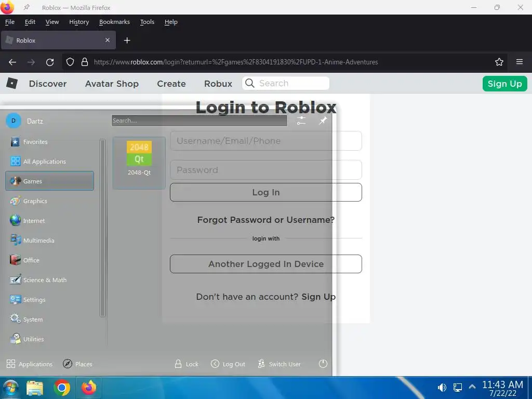Open Firefox Bookmarks menu

pyautogui.click(x=114, y=22)
